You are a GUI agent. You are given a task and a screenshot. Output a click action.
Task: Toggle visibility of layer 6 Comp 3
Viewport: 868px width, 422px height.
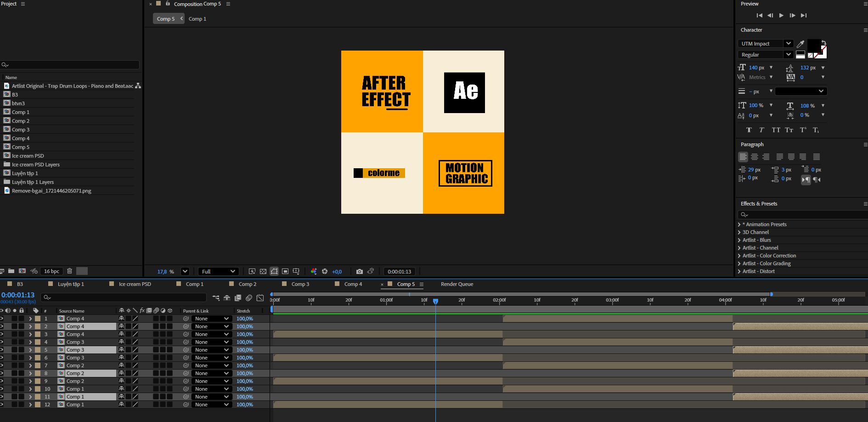pyautogui.click(x=1, y=358)
